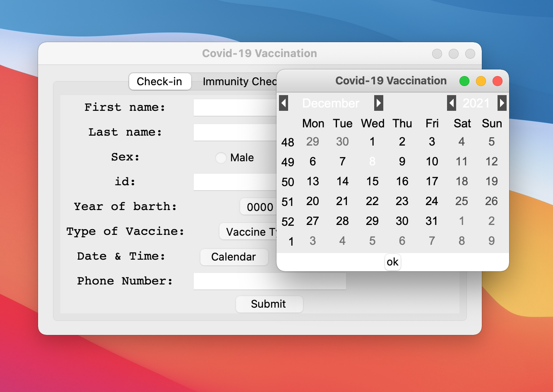Viewport: 553px width, 392px height.
Task: Go to previous month in calendar
Action: [x=284, y=103]
